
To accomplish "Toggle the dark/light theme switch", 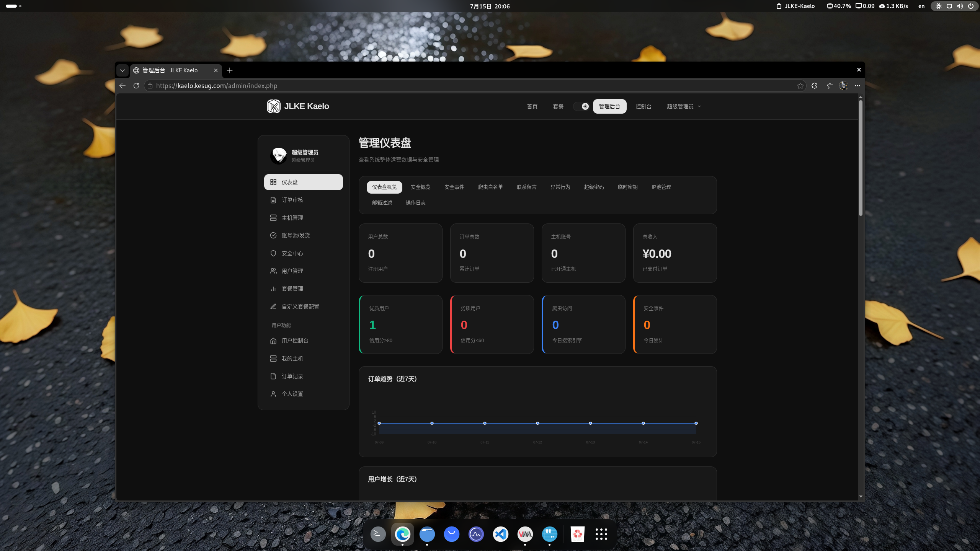I will pos(581,106).
